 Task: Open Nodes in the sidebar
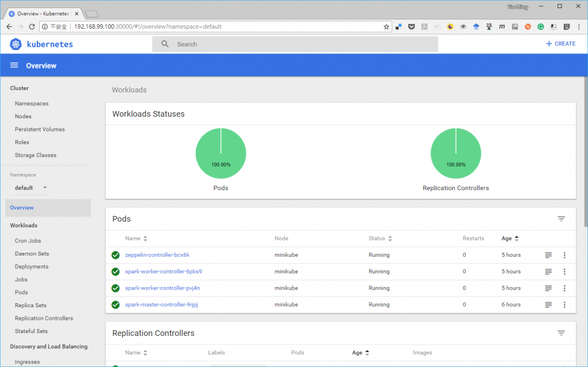[23, 117]
